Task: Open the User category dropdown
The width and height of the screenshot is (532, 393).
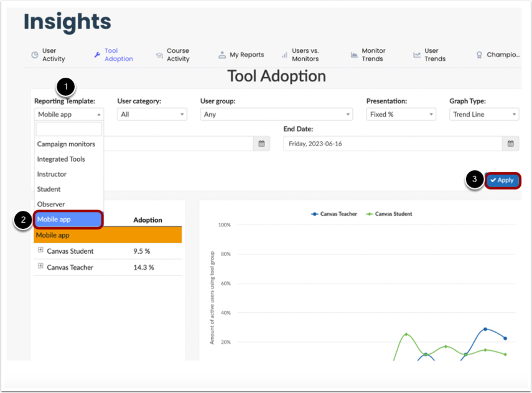Action: 152,114
